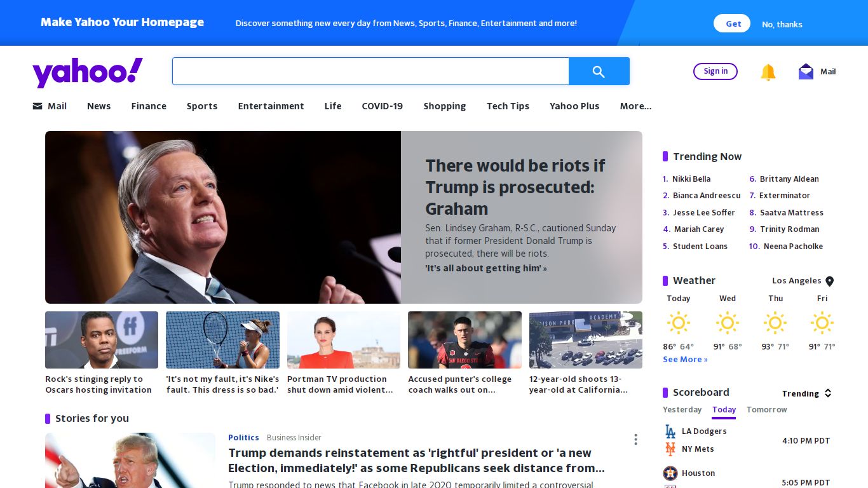Viewport: 868px width, 488px height.
Task: Click the LA Dodgers team logo
Action: coord(670,431)
